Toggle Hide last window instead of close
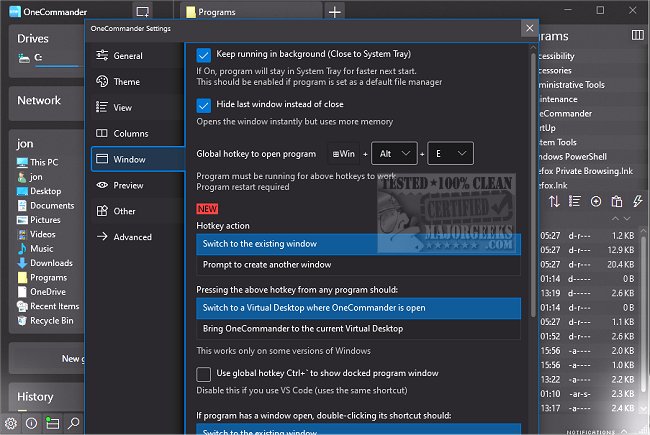The width and height of the screenshot is (650, 435). pyautogui.click(x=205, y=105)
